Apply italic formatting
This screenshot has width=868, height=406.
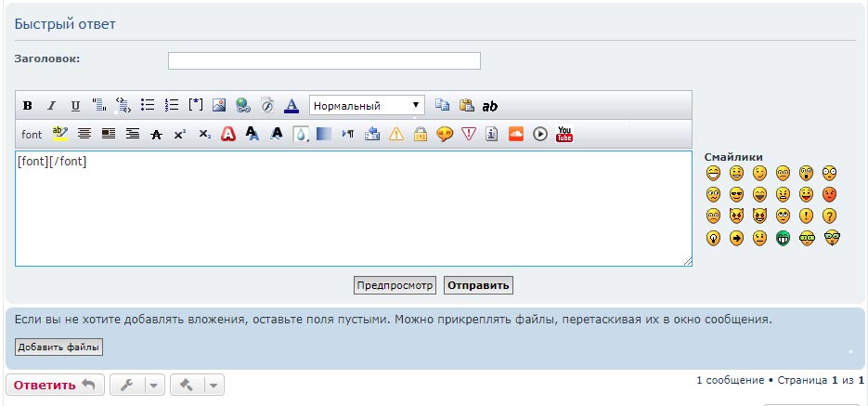pyautogui.click(x=51, y=106)
